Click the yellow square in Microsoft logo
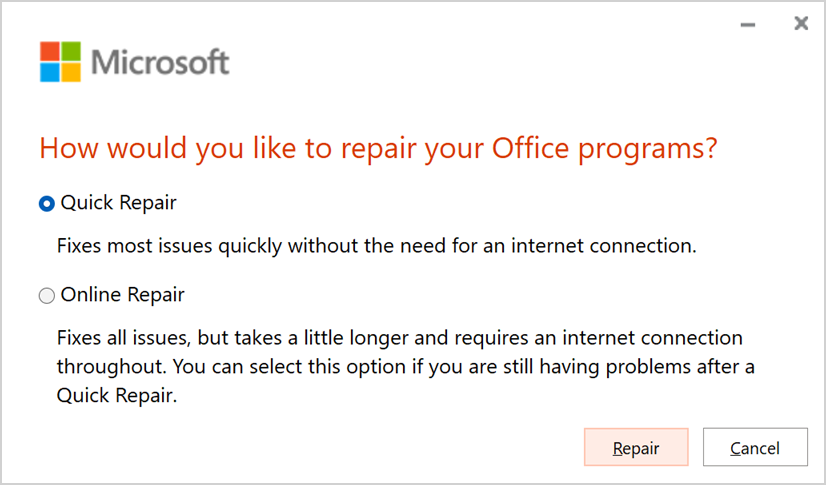 70,72
